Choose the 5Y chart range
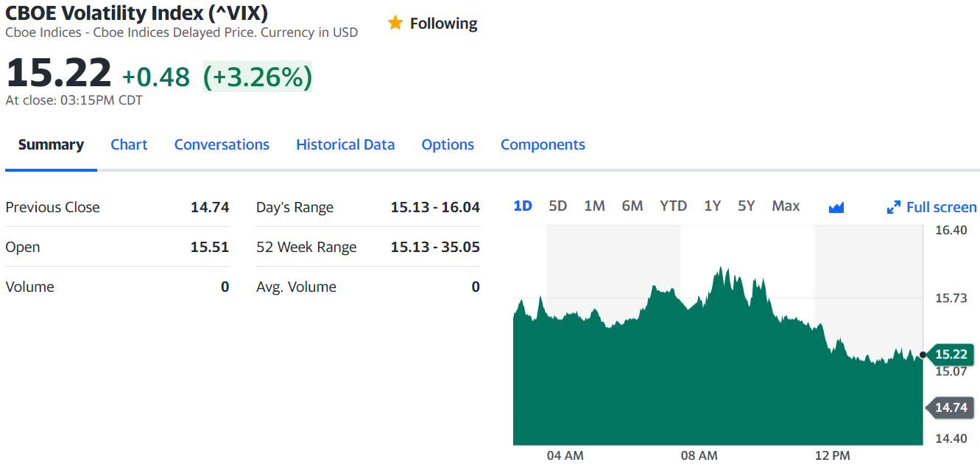This screenshot has height=465, width=980. pyautogui.click(x=747, y=206)
